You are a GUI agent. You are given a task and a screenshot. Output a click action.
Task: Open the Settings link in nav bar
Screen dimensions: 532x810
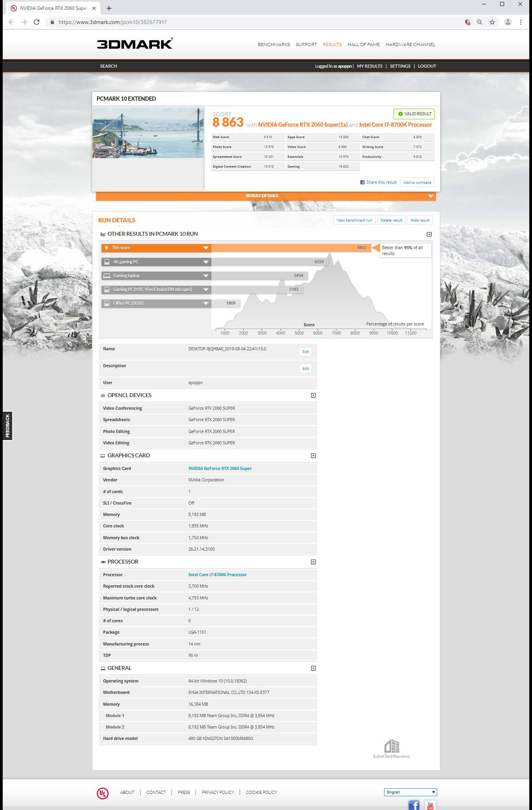pos(400,66)
